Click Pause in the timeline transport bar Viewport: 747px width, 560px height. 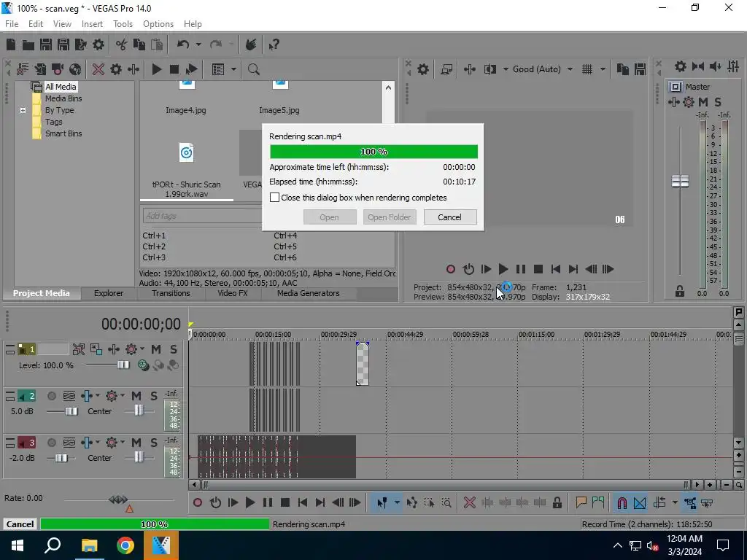pyautogui.click(x=268, y=502)
